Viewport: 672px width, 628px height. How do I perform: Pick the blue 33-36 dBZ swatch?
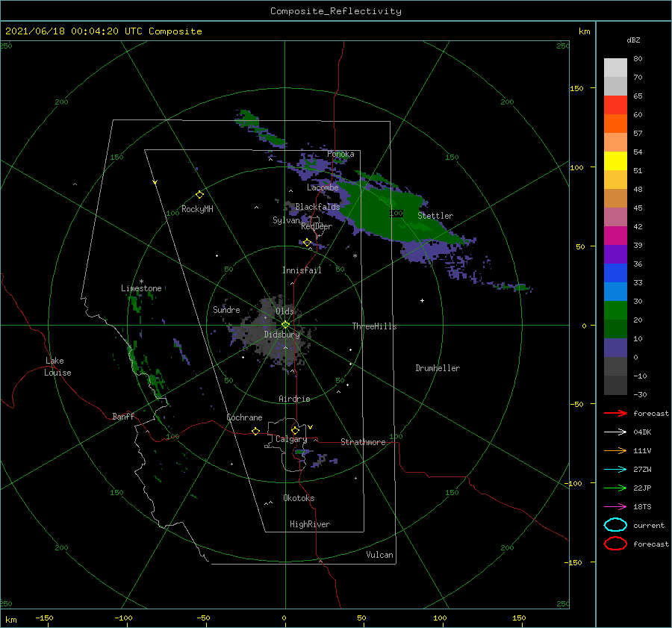(x=615, y=273)
